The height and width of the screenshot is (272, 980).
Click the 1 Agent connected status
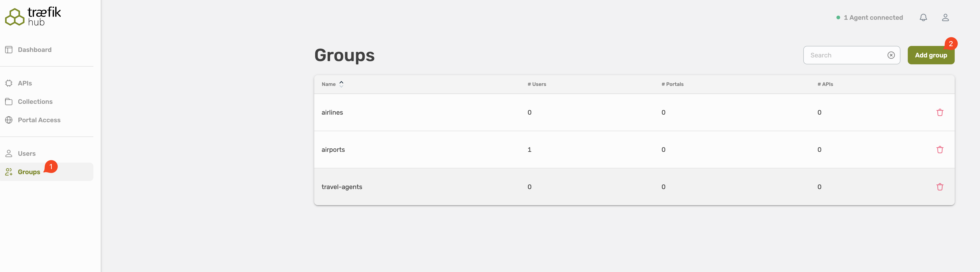point(873,17)
